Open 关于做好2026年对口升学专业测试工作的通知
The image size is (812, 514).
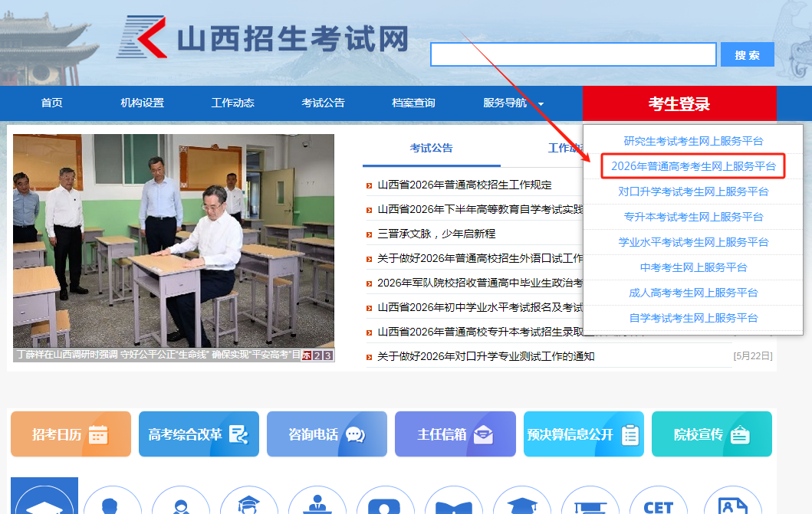pos(486,356)
